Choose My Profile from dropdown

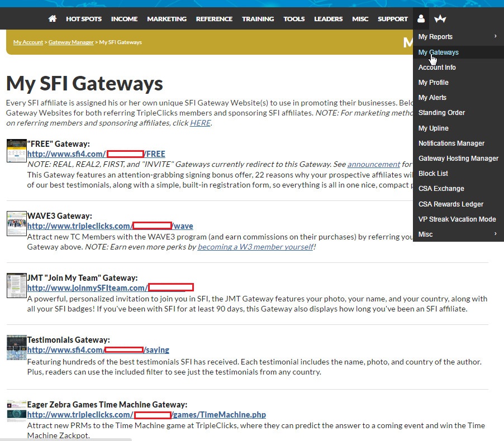[x=433, y=83]
